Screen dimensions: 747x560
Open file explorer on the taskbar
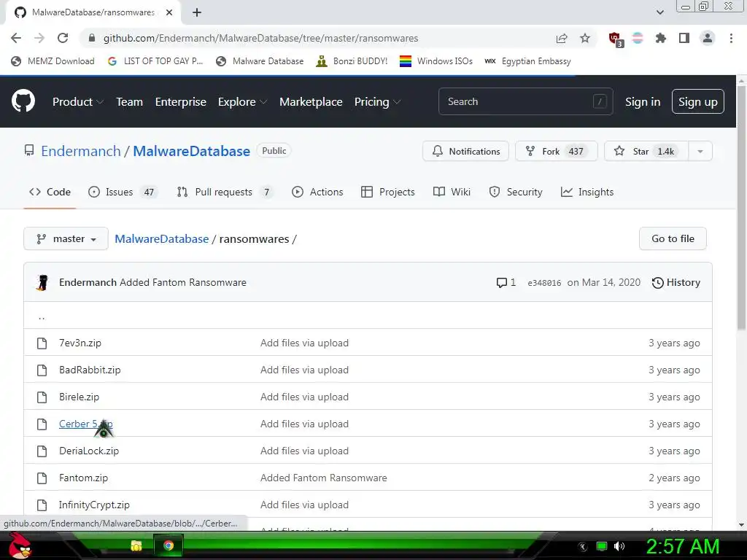tap(136, 545)
